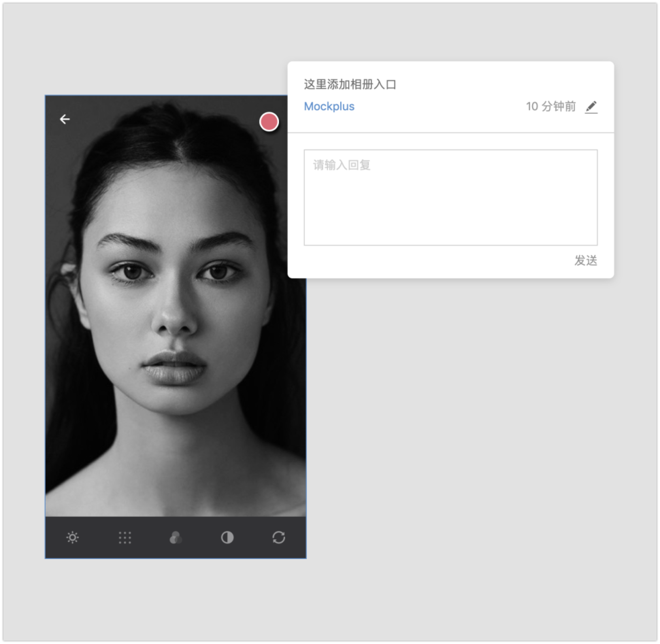Tap the brightness sun icon
The width and height of the screenshot is (660, 644).
click(x=72, y=538)
